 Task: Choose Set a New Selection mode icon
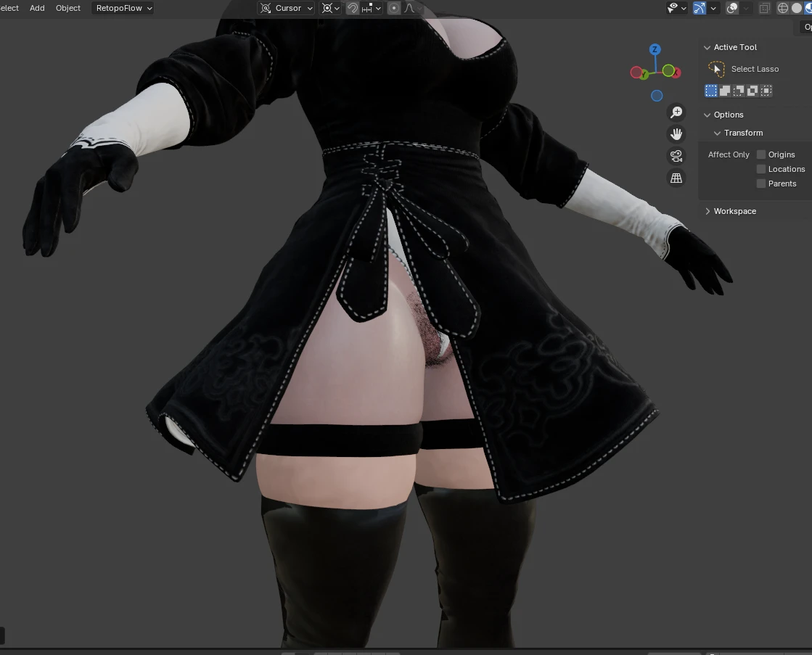pyautogui.click(x=711, y=91)
